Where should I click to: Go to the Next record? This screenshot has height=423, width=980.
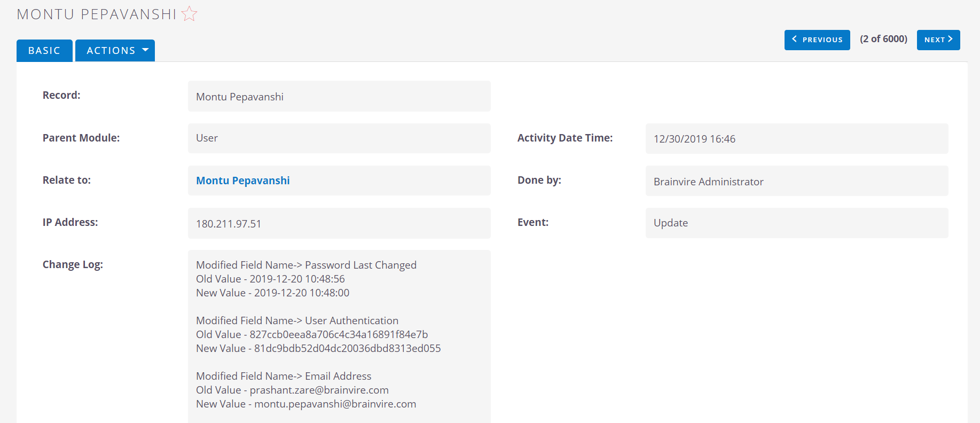pyautogui.click(x=938, y=40)
